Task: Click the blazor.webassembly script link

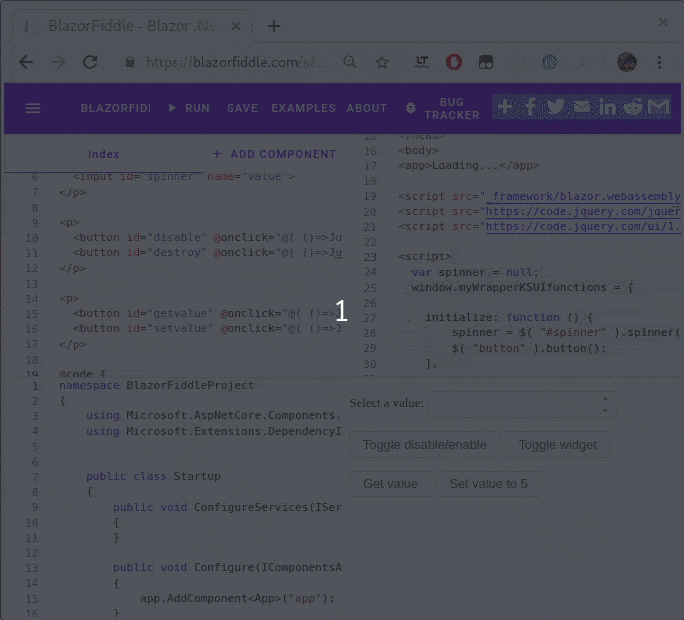Action: point(583,196)
